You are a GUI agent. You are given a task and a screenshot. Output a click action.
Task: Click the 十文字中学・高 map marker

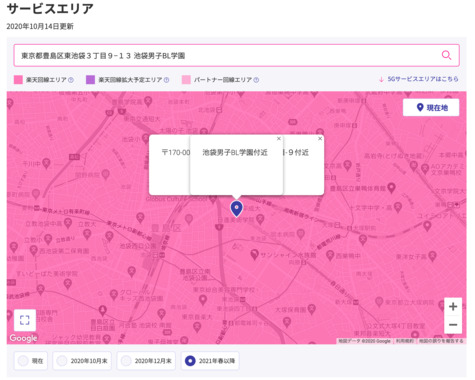[397, 207]
